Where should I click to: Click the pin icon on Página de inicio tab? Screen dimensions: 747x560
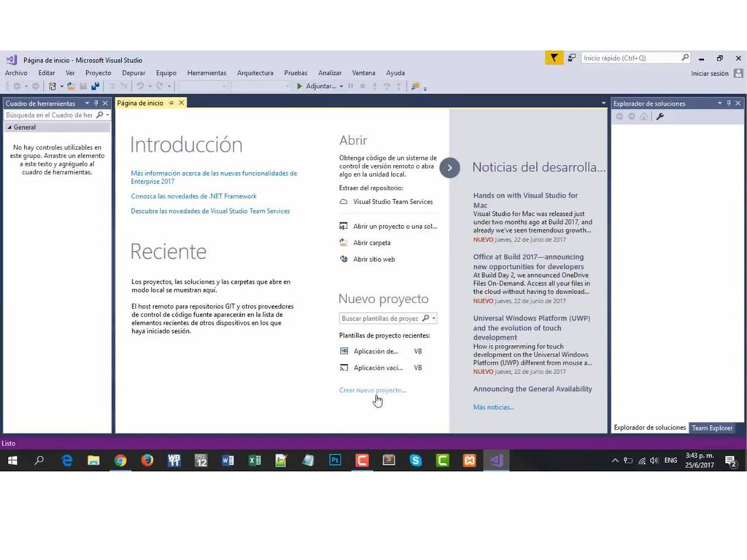pos(171,103)
